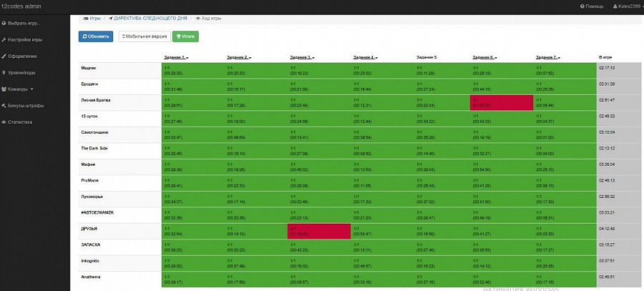Select the Бродяги team row name
This screenshot has width=644, height=291.
click(89, 84)
